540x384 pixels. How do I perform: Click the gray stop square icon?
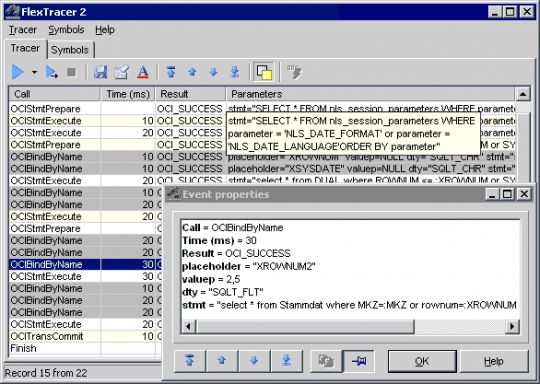click(x=71, y=72)
